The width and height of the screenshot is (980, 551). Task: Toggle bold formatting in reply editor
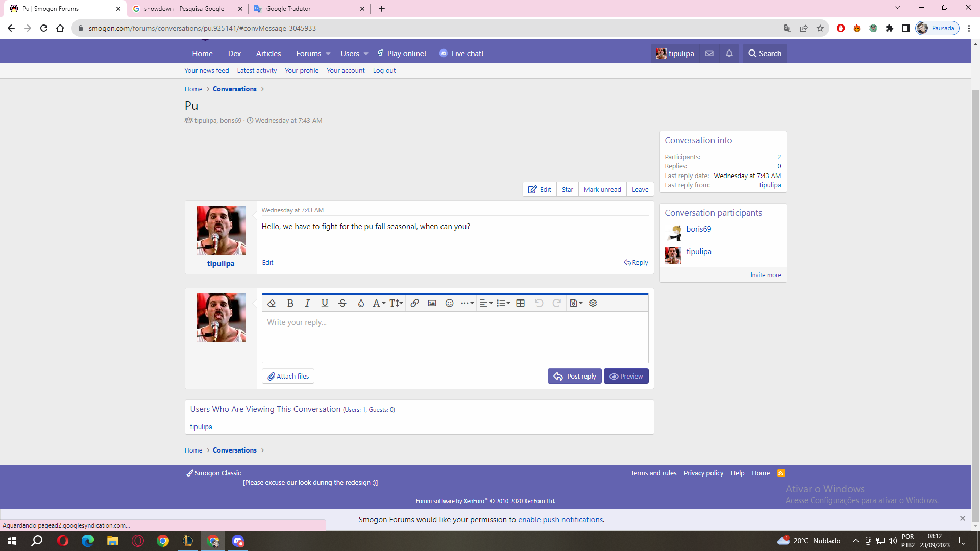click(290, 303)
